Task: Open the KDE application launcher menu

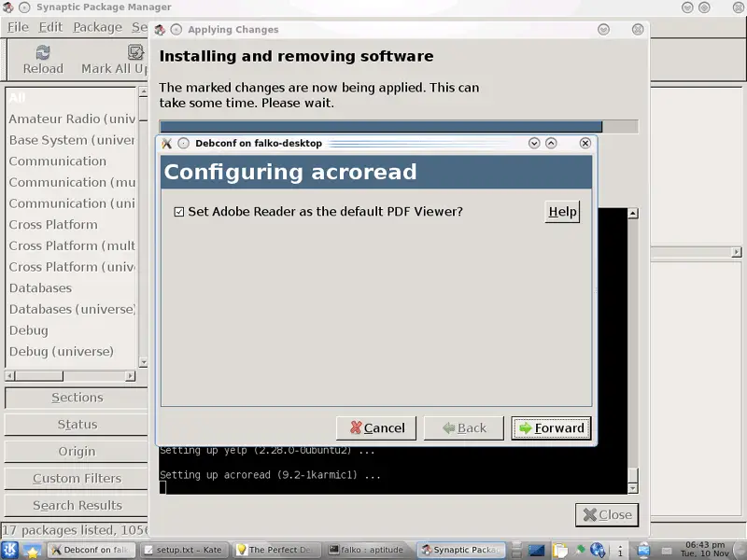Action: point(10,550)
